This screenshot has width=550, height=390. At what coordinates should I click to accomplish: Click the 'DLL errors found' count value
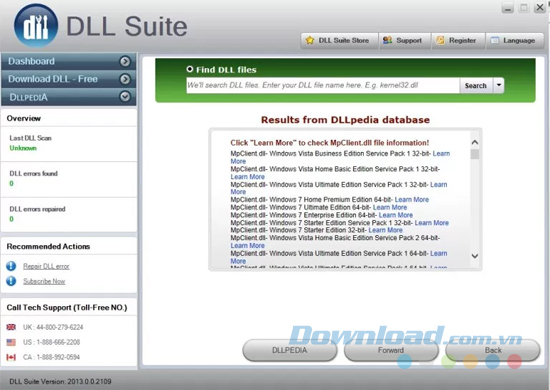(12, 183)
